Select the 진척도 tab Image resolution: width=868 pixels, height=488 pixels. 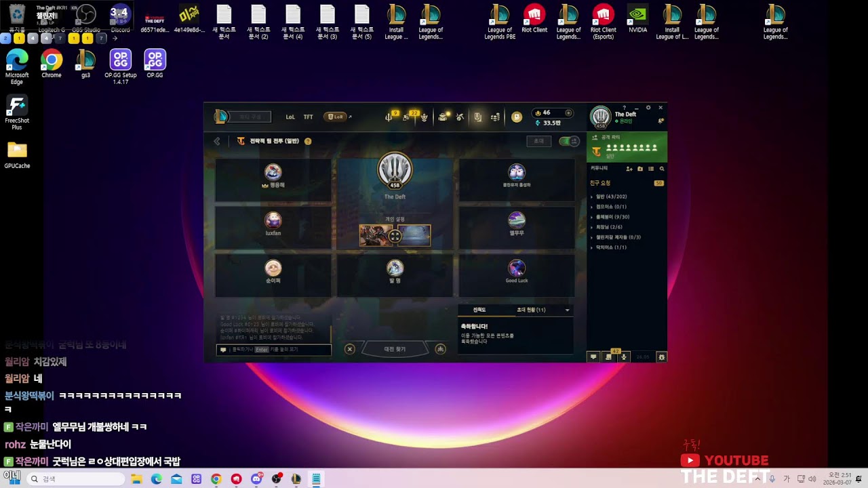479,310
